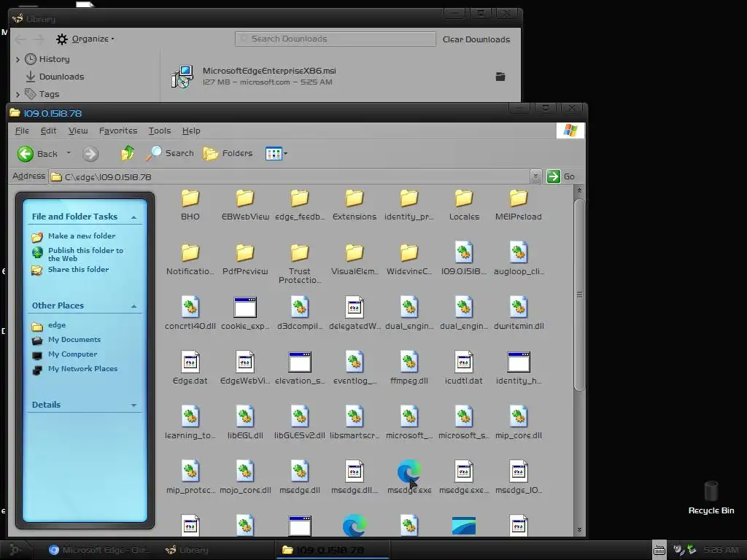Open the Locales folder
The image size is (747, 560).
pyautogui.click(x=464, y=198)
